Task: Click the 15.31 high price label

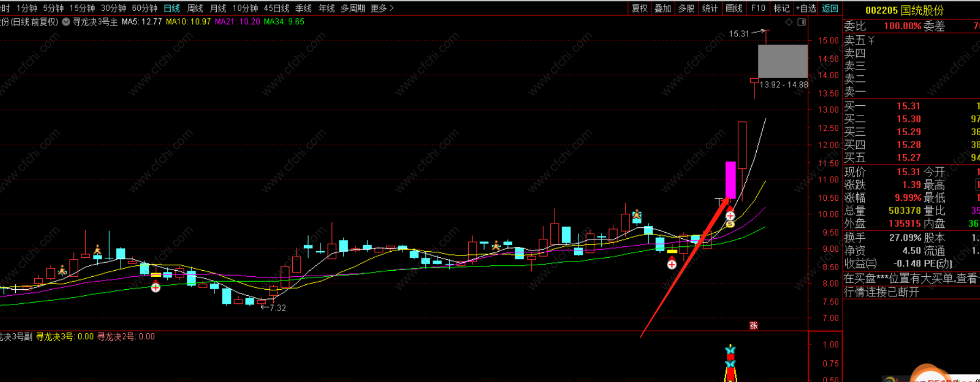Action: 739,34
